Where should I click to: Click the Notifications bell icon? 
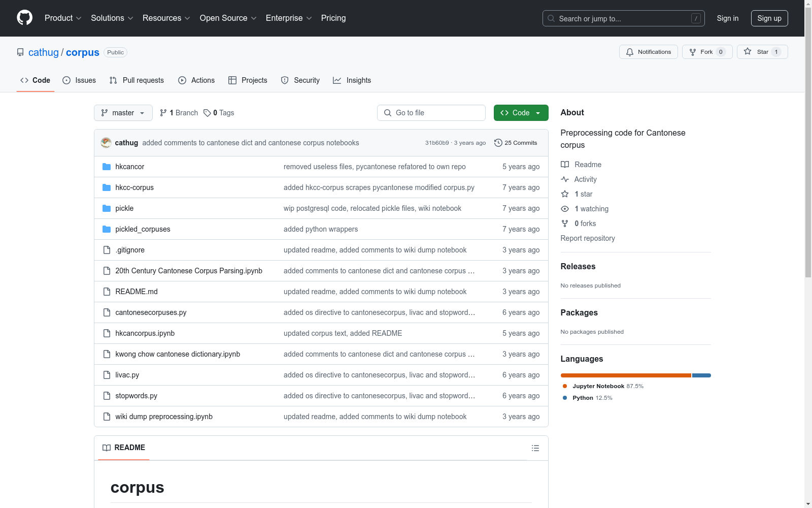[x=630, y=52]
